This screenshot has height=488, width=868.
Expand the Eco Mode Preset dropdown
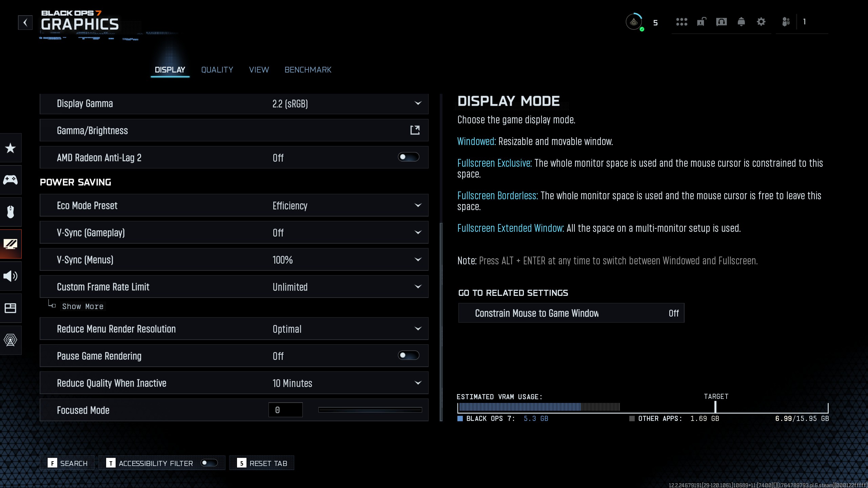coord(418,205)
